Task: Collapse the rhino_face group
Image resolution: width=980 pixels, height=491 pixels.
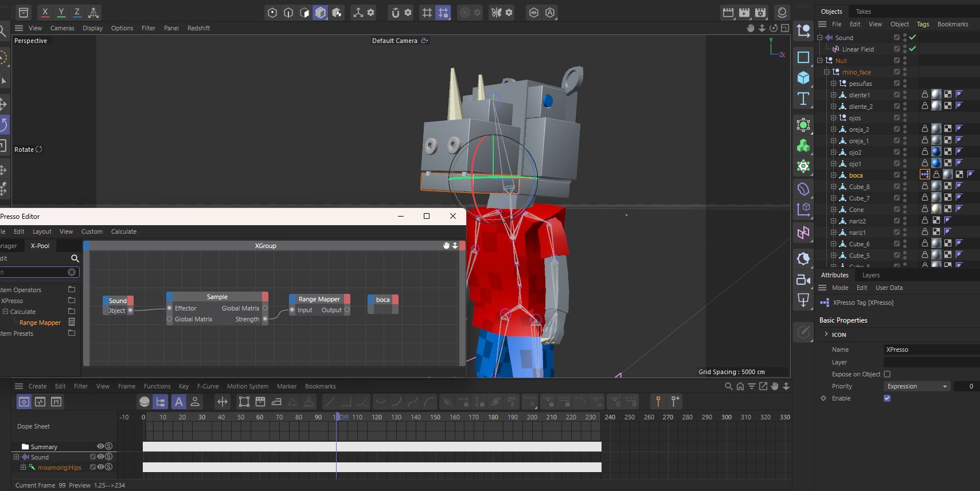Action: [827, 72]
